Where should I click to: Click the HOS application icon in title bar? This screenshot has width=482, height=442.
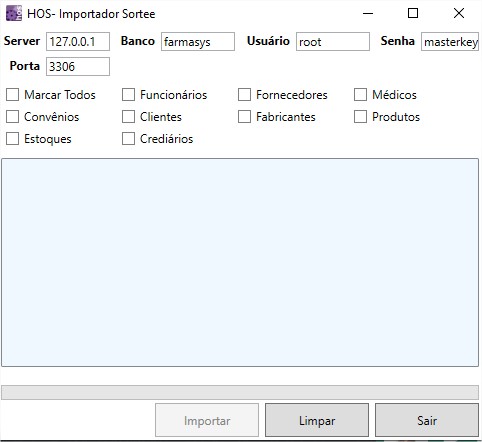pyautogui.click(x=14, y=14)
